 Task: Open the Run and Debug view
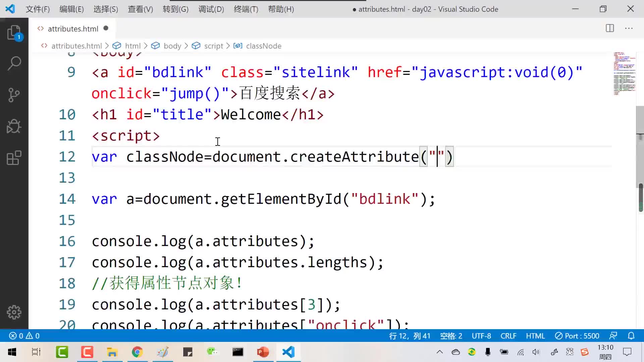click(14, 126)
